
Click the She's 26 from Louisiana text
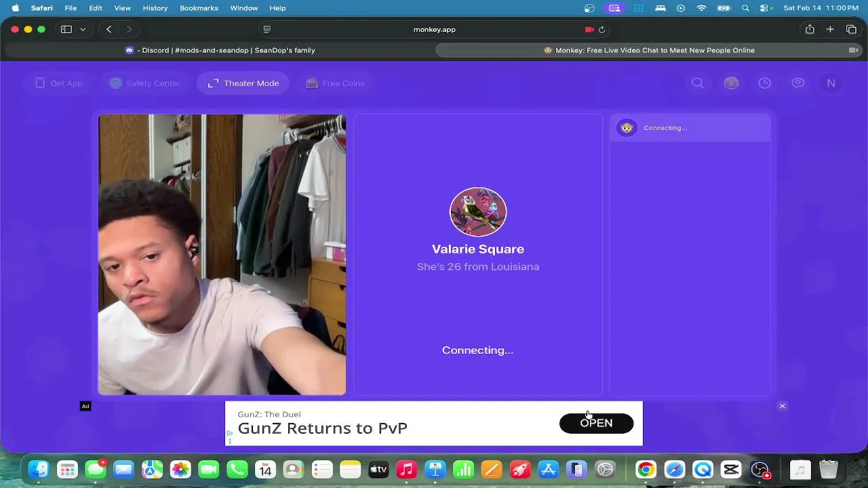(x=478, y=266)
